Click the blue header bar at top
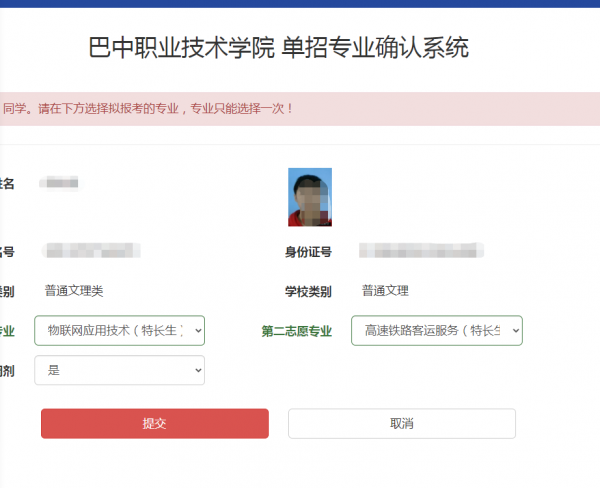600x488 pixels. [x=300, y=4]
